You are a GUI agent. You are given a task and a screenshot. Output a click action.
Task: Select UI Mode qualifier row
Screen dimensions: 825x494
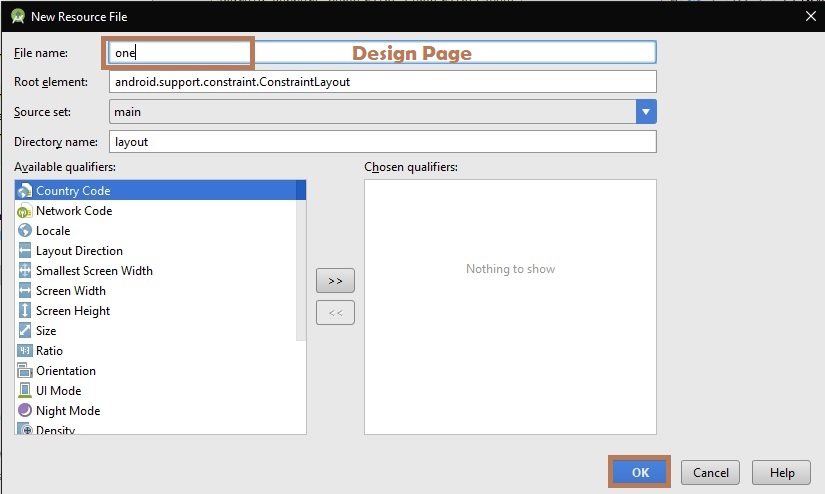coord(160,390)
